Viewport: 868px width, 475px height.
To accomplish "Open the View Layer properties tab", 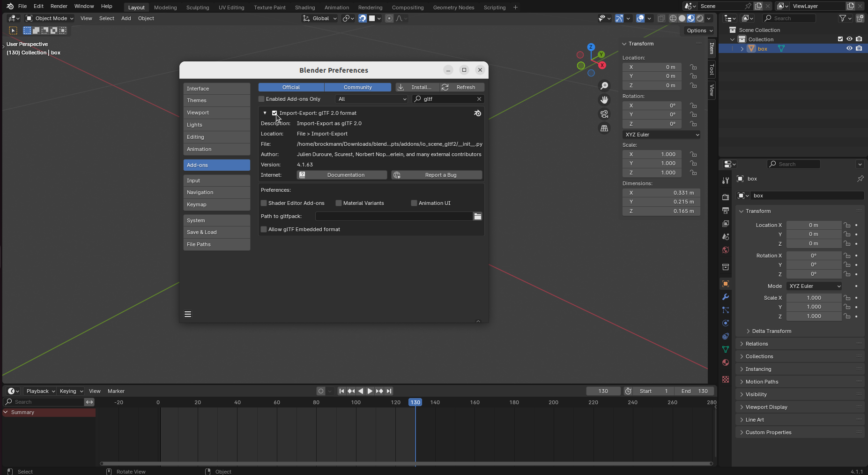I will pos(726,224).
